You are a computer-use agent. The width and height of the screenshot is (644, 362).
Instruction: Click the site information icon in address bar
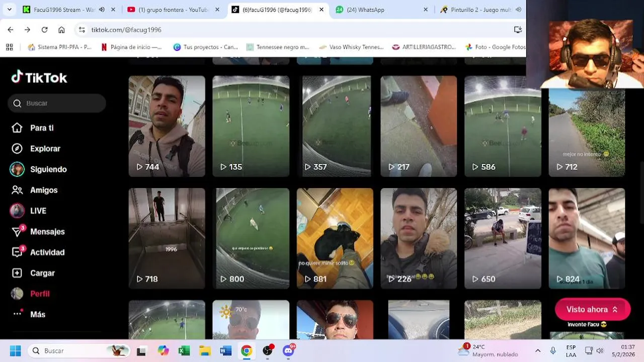pos(82,30)
